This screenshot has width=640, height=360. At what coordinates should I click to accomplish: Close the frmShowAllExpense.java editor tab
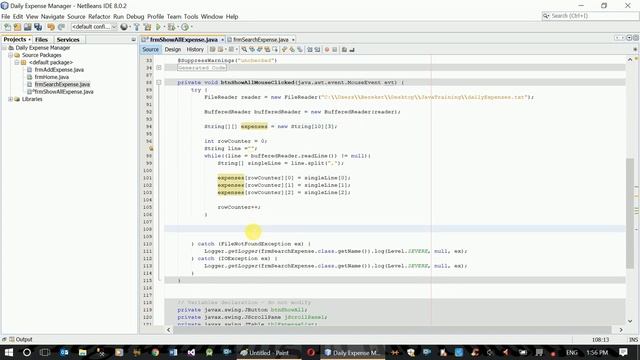click(x=222, y=40)
